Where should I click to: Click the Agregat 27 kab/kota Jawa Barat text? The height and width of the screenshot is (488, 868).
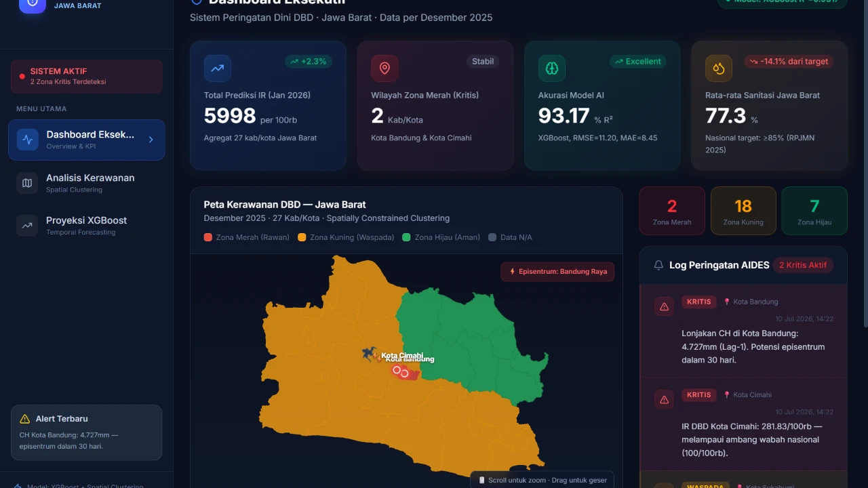[x=260, y=138]
